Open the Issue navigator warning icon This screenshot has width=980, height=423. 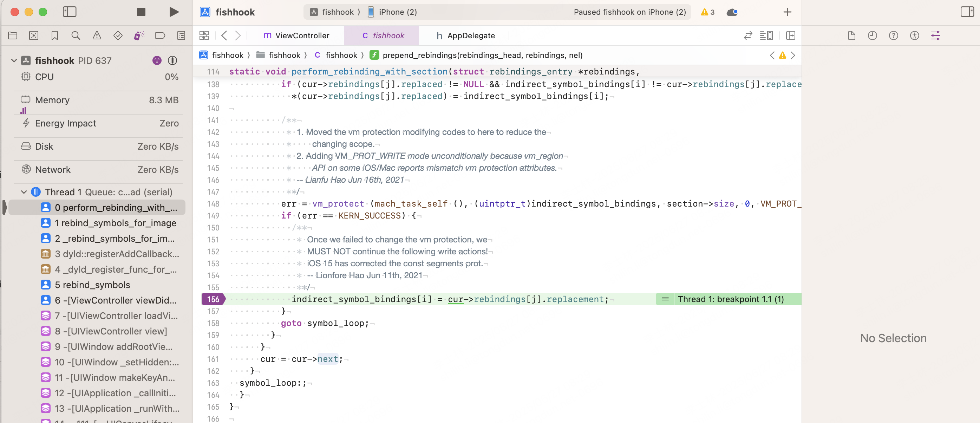(97, 36)
